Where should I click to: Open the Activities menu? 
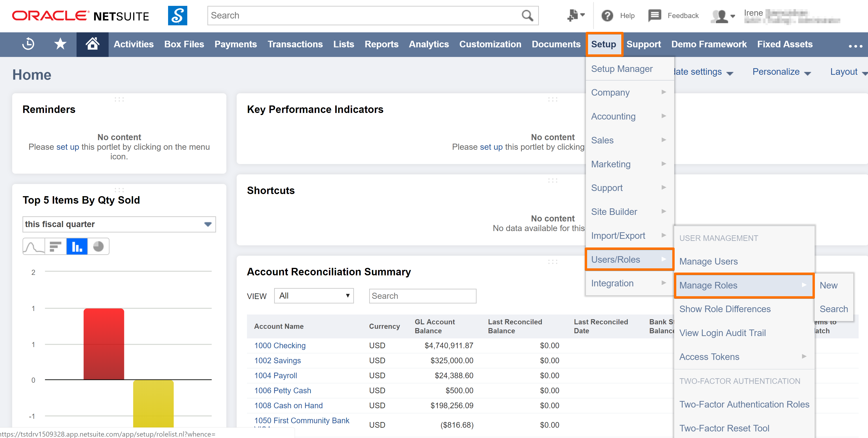[133, 44]
